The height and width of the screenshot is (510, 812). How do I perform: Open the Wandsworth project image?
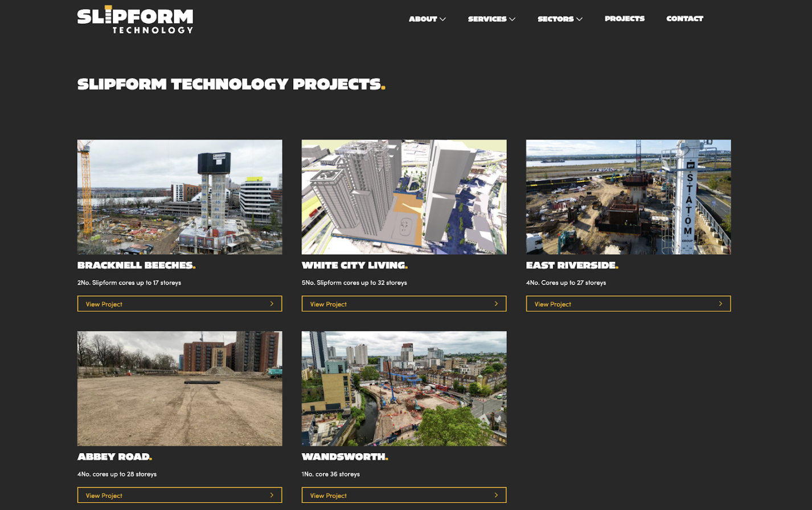pos(404,389)
